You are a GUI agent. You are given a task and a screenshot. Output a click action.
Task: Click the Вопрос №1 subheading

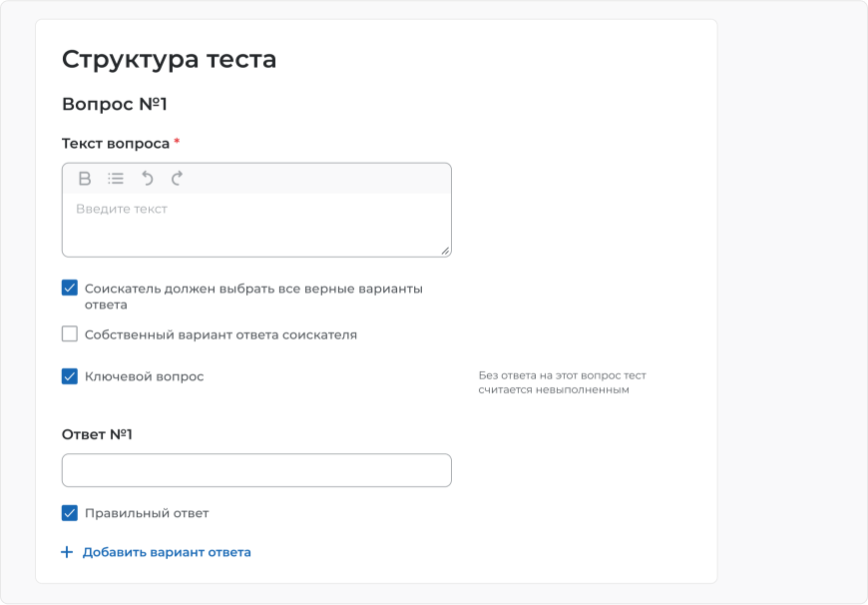tap(115, 104)
